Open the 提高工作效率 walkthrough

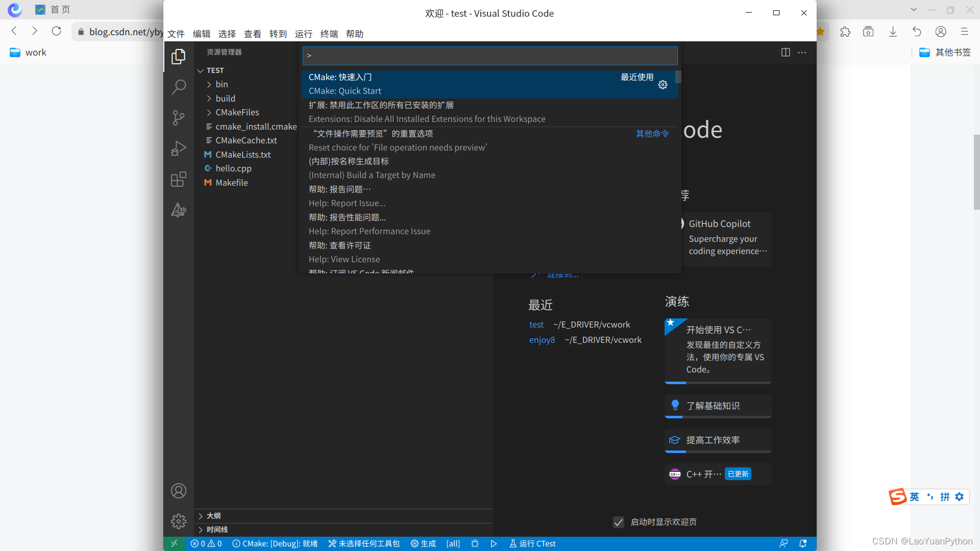point(718,441)
